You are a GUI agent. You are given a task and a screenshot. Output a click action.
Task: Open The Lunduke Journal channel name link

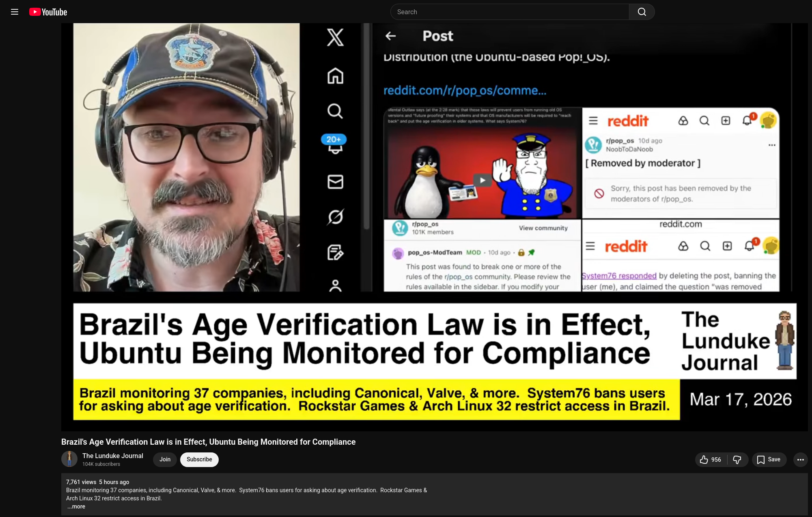click(x=113, y=456)
